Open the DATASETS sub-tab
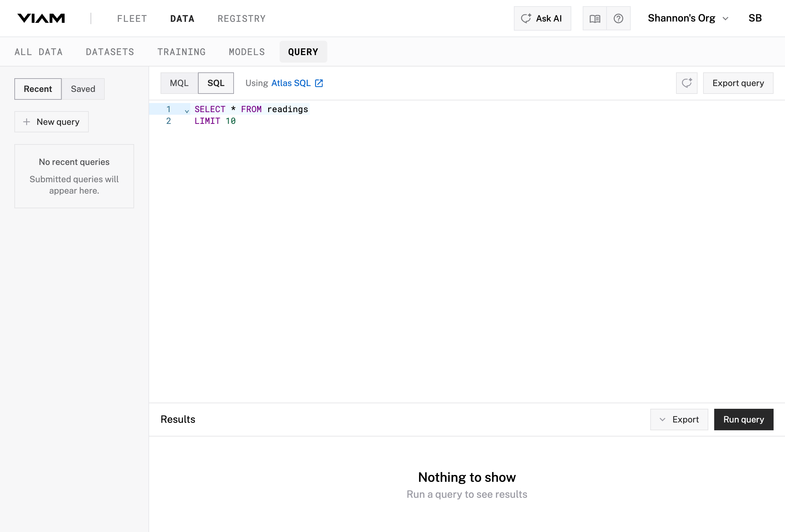Image resolution: width=785 pixels, height=532 pixels. tap(110, 52)
